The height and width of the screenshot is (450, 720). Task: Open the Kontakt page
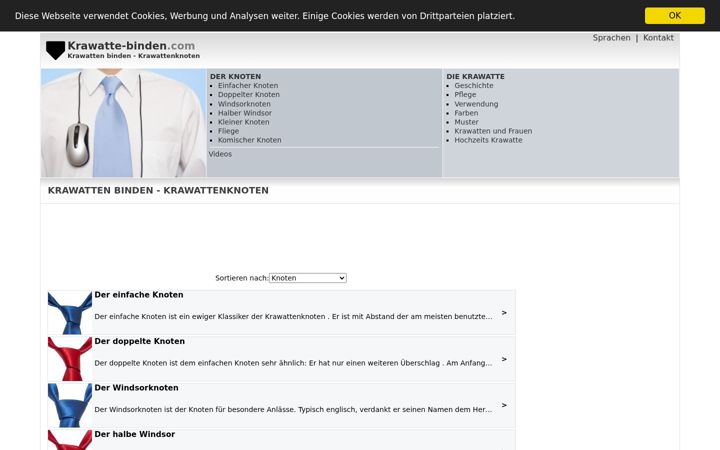(658, 38)
